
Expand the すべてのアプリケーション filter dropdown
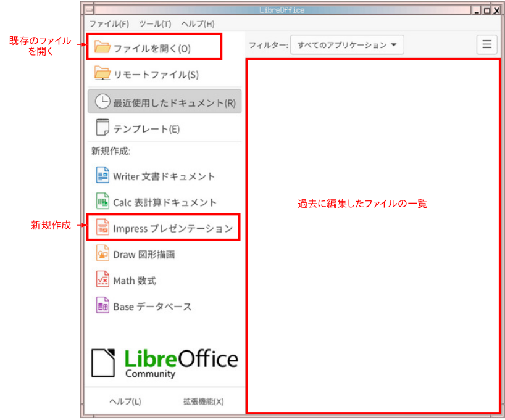tap(347, 45)
